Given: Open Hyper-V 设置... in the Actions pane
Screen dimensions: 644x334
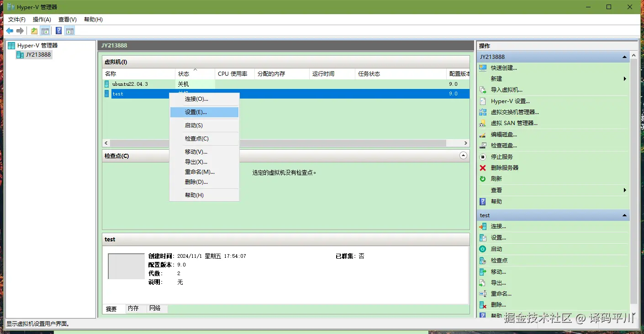Looking at the screenshot, I should (x=510, y=101).
